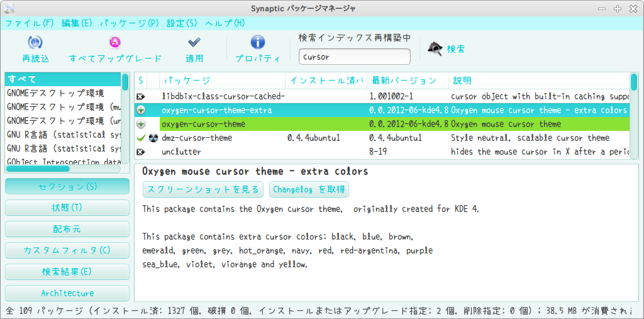This screenshot has width=644, height=319.
Task: Click description heading 'Oxygen mouse cursor theme - extra colors'
Action: [255, 171]
